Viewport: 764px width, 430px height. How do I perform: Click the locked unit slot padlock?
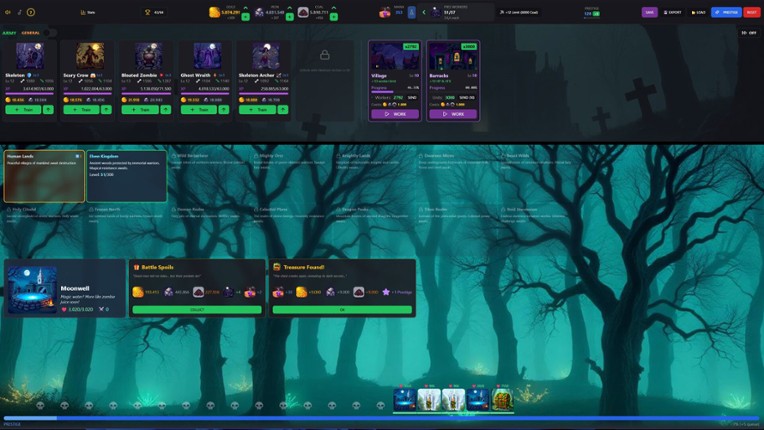click(x=324, y=55)
